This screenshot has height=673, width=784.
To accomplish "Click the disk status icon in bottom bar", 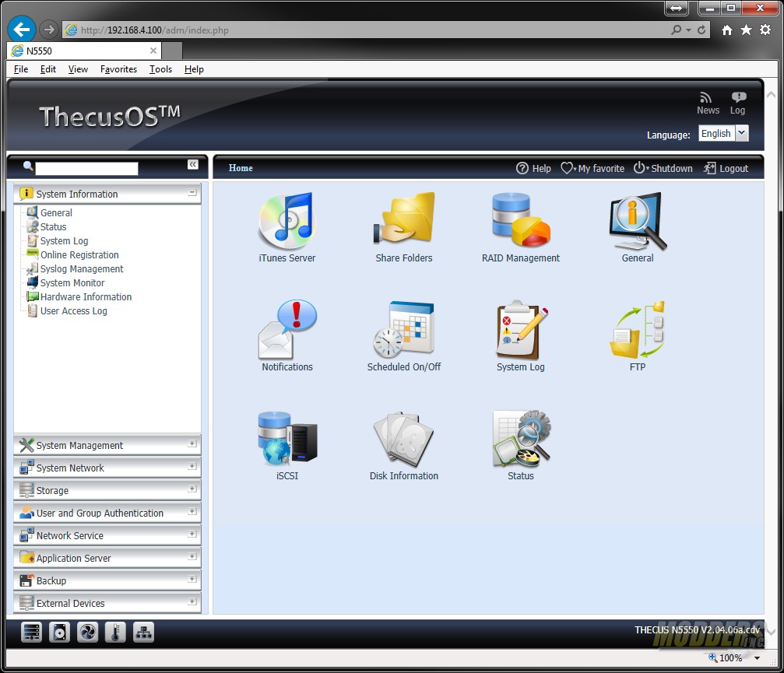I will click(59, 633).
